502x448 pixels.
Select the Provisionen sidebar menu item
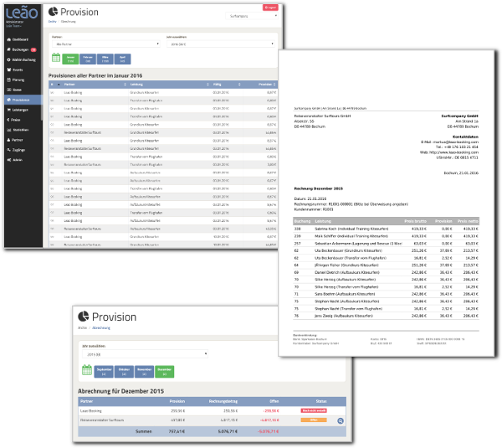(x=22, y=99)
